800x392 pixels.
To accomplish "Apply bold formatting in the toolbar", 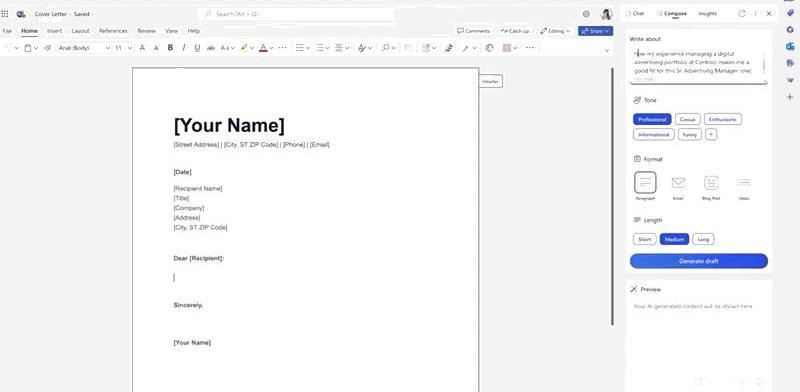I will click(x=170, y=47).
